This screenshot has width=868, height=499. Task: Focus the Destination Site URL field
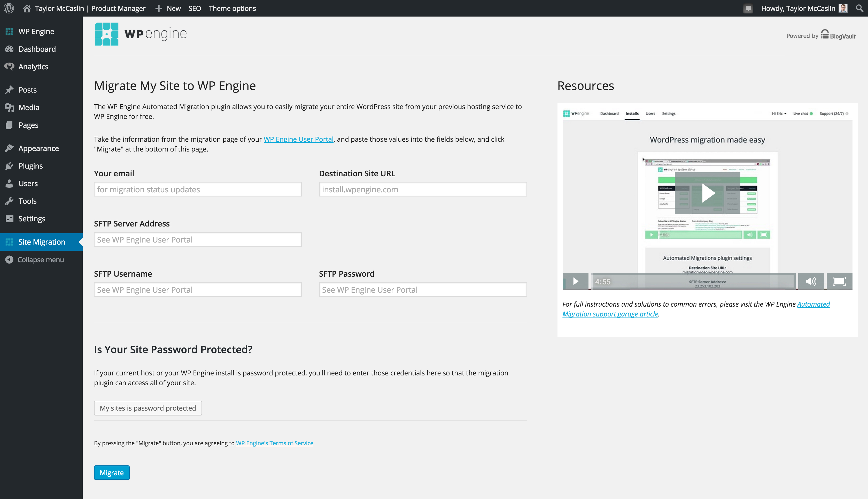tap(423, 189)
